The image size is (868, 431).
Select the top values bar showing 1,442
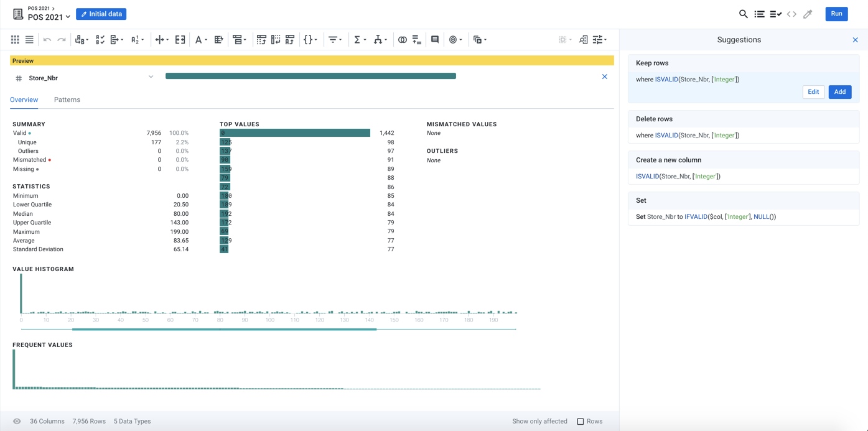295,132
